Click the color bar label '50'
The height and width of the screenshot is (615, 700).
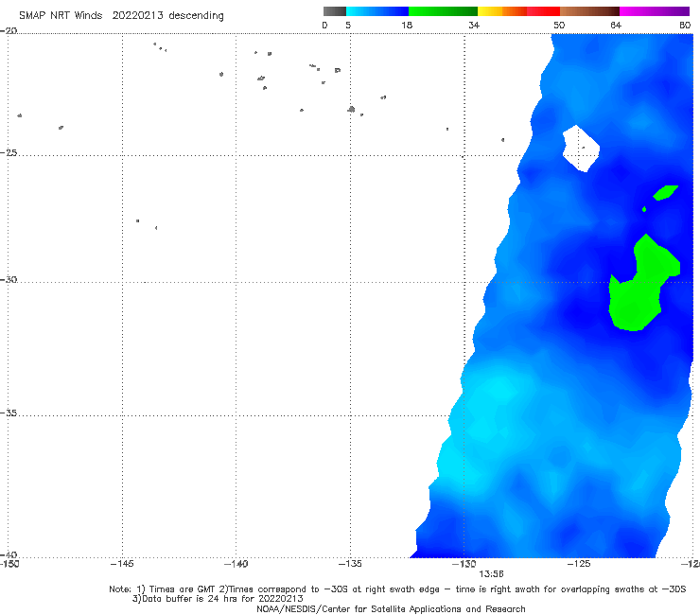[559, 25]
